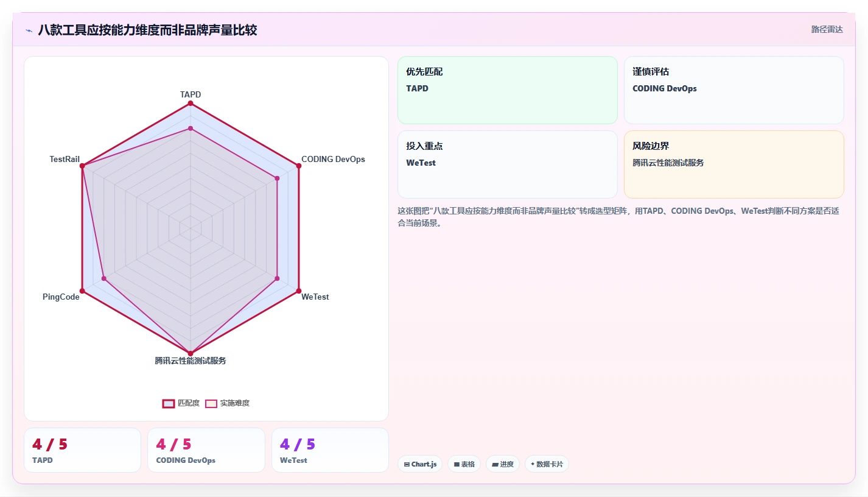Toggle the 实施难度 legend series
This screenshot has width=868, height=497.
click(227, 403)
